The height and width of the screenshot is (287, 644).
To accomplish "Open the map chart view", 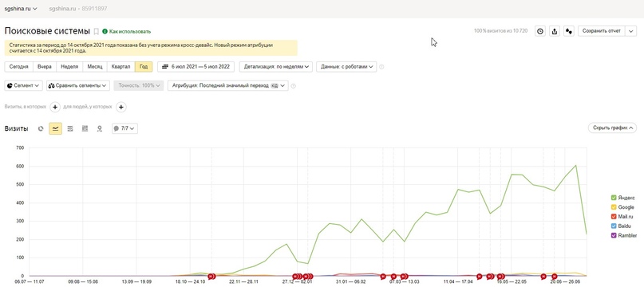I will pos(100,128).
